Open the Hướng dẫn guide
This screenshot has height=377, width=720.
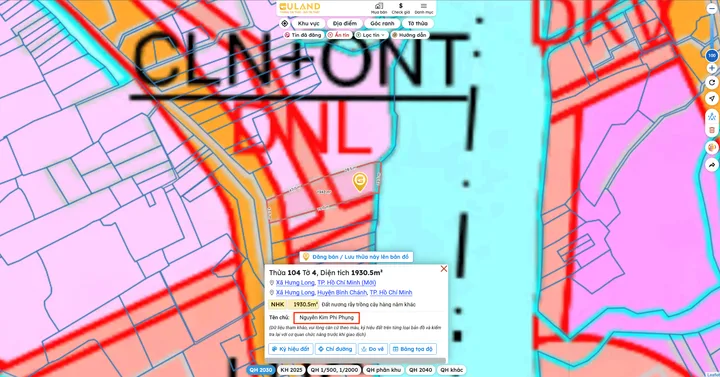point(410,35)
